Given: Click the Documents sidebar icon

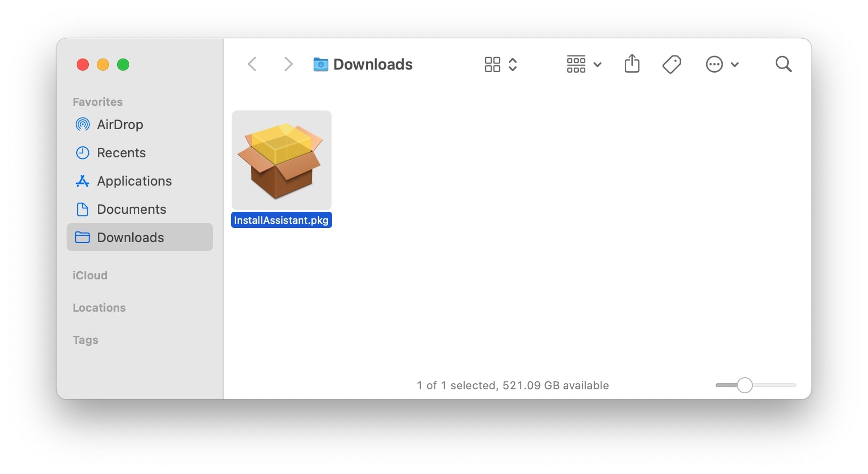Looking at the screenshot, I should (x=82, y=209).
